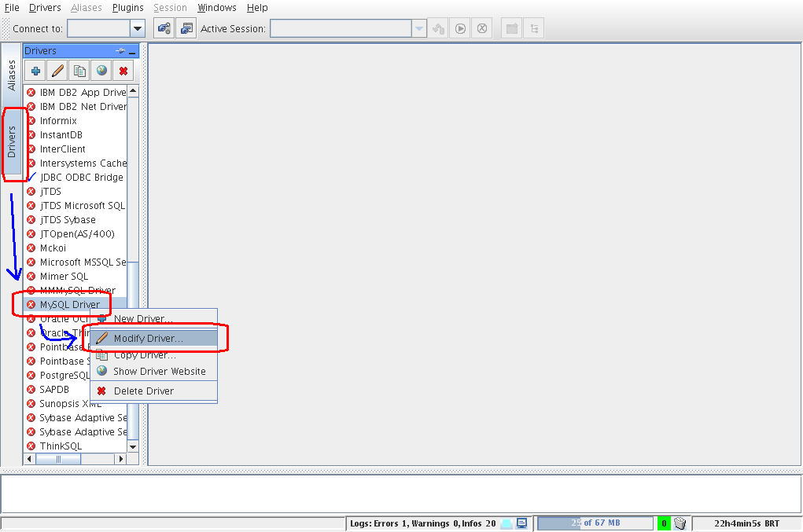Viewport: 803px width, 532px height.
Task: Select the InstantDB driver
Action: pos(76,134)
